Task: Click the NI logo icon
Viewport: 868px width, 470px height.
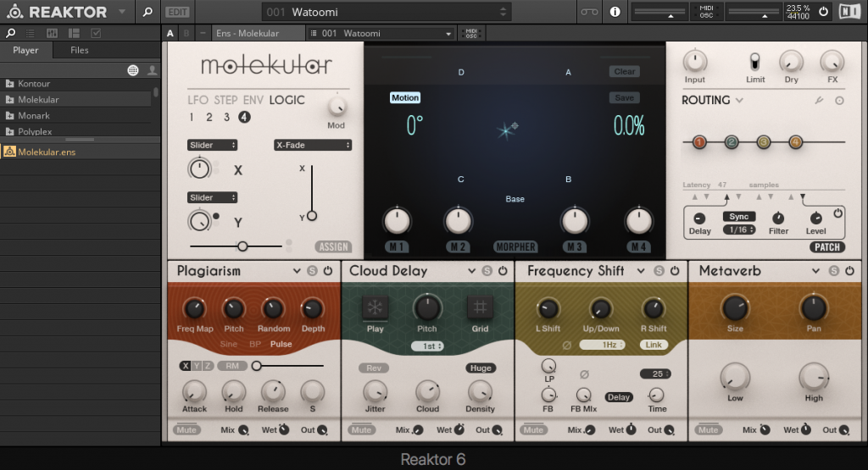Action: pos(849,12)
